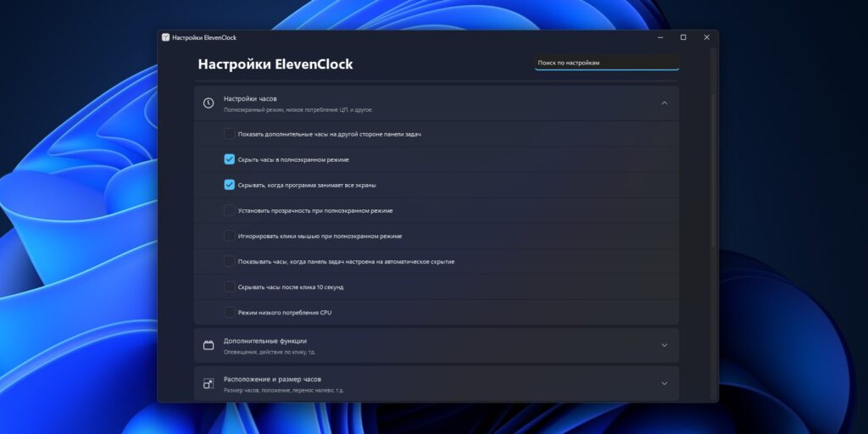
Task: Uncheck Скрыть часы в полноэкранном режиме
Action: click(229, 159)
